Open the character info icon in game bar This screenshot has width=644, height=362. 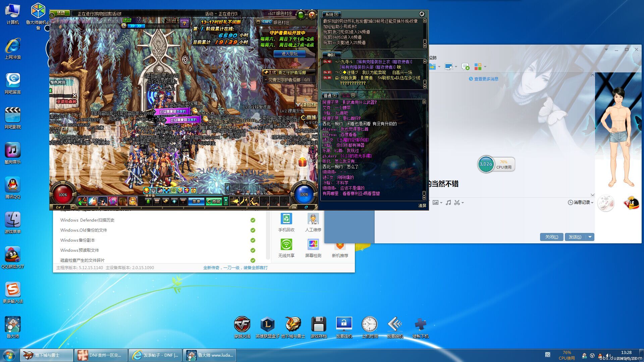pyautogui.click(x=148, y=201)
